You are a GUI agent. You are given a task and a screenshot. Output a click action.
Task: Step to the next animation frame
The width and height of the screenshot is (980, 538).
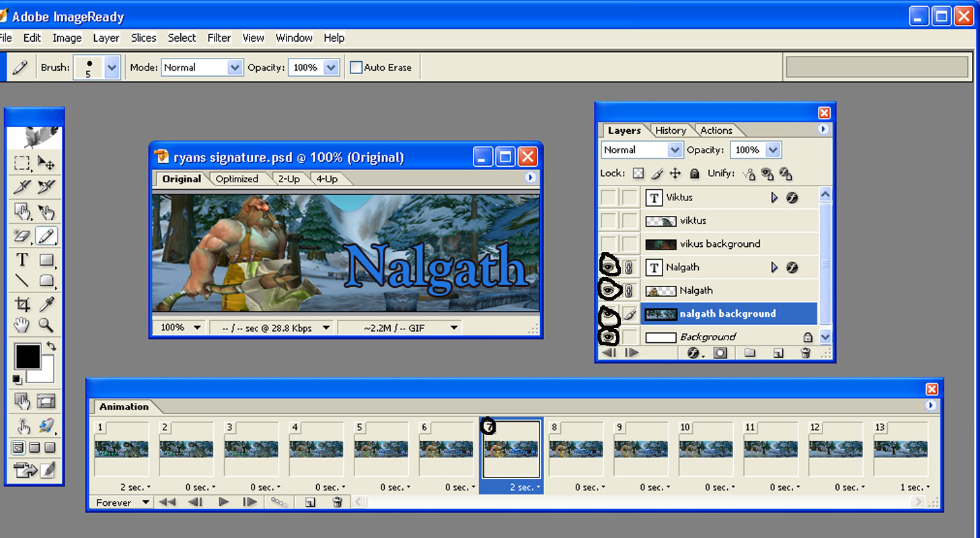[x=250, y=502]
